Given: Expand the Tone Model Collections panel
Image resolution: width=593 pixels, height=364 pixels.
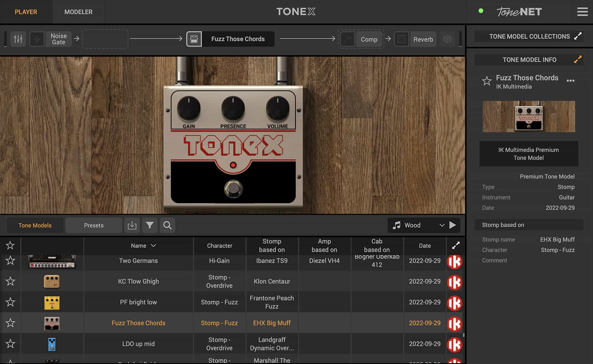Looking at the screenshot, I should click(578, 36).
